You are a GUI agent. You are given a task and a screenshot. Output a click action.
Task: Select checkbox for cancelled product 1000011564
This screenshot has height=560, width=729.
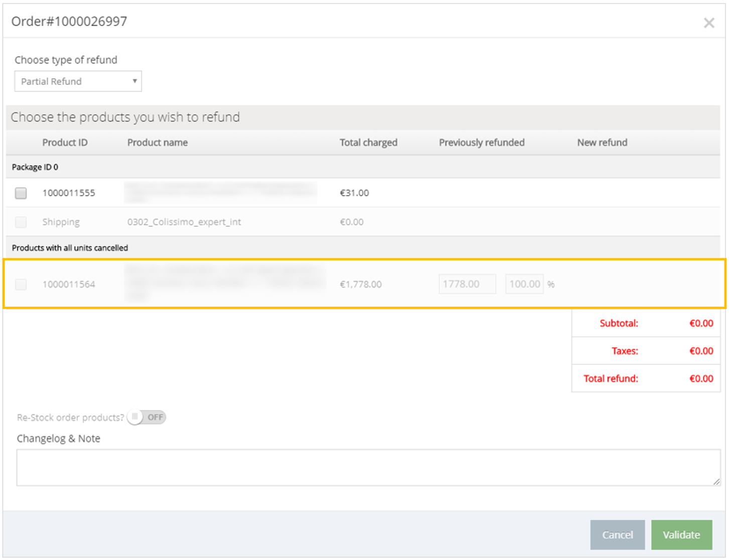(x=21, y=285)
